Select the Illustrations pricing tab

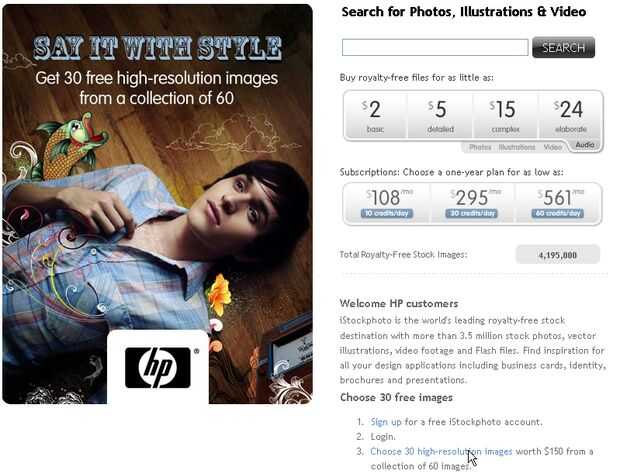[x=517, y=147]
